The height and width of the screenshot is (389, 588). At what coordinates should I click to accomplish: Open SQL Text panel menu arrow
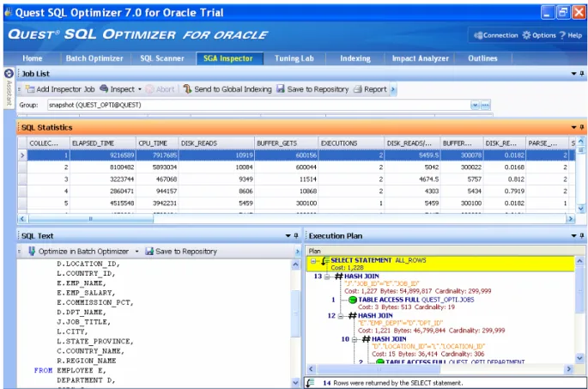(288, 235)
